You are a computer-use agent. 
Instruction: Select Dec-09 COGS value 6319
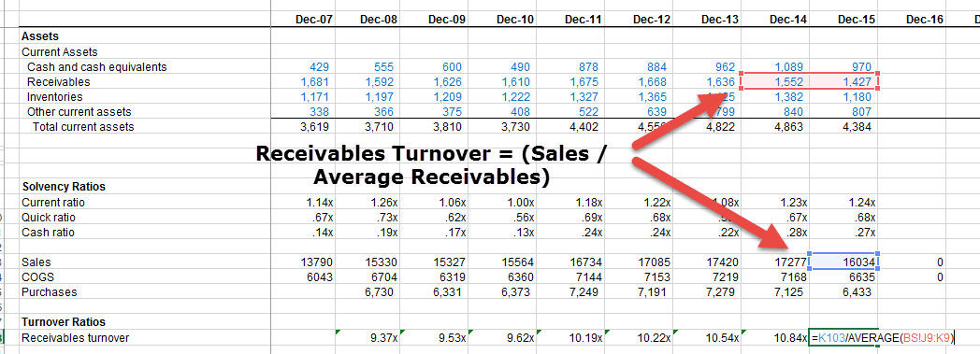tap(435, 276)
